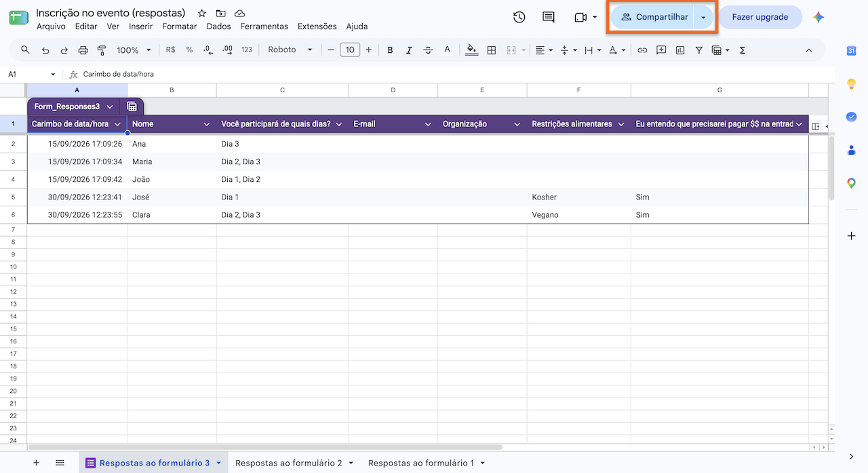Insert a chart
Image resolution: width=868 pixels, height=473 pixels.
680,50
